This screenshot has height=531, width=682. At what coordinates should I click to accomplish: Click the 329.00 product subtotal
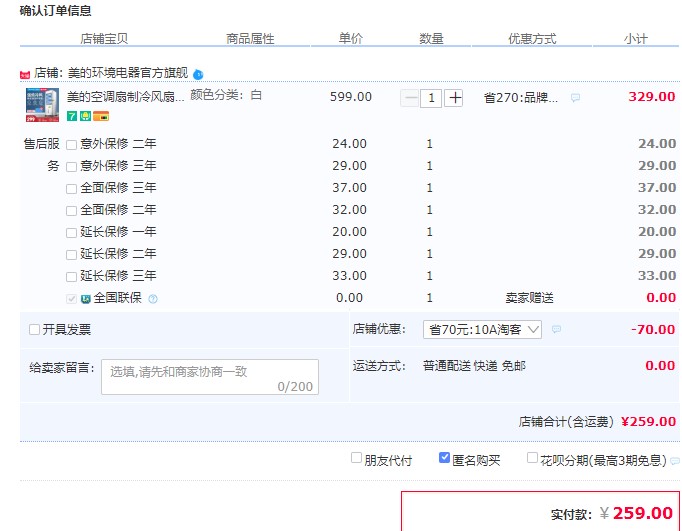pyautogui.click(x=652, y=97)
